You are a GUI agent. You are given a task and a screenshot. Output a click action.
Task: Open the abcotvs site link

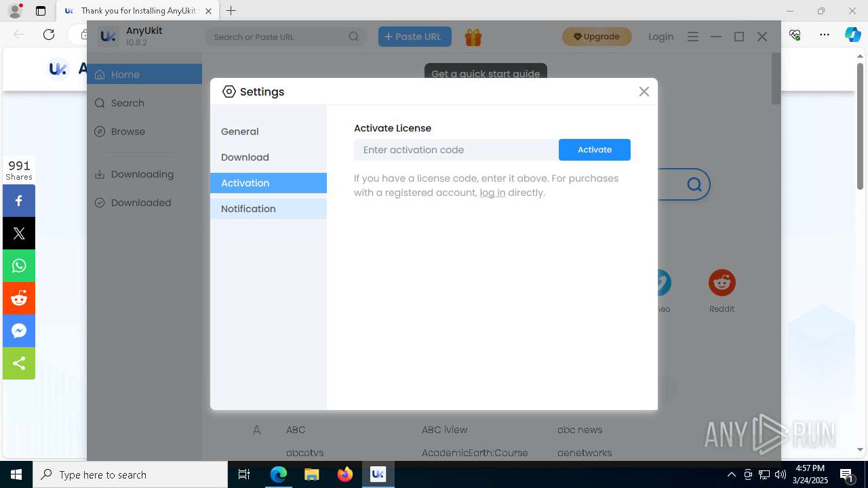[305, 453]
